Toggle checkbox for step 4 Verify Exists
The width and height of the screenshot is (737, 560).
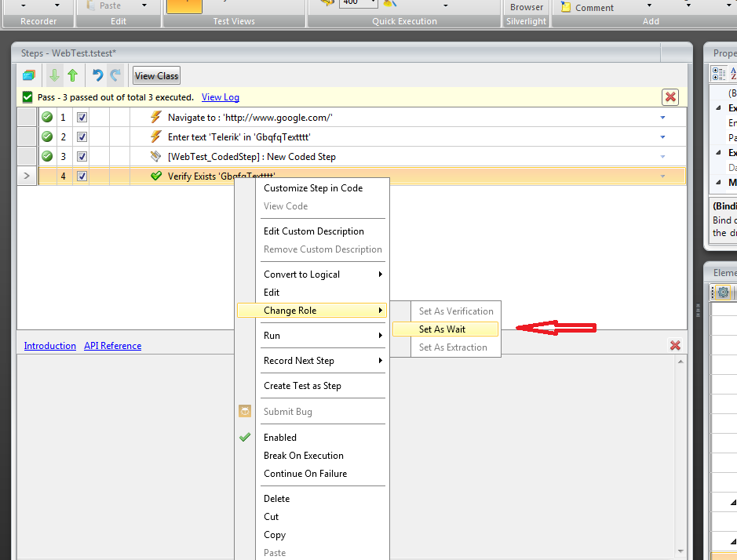click(82, 176)
